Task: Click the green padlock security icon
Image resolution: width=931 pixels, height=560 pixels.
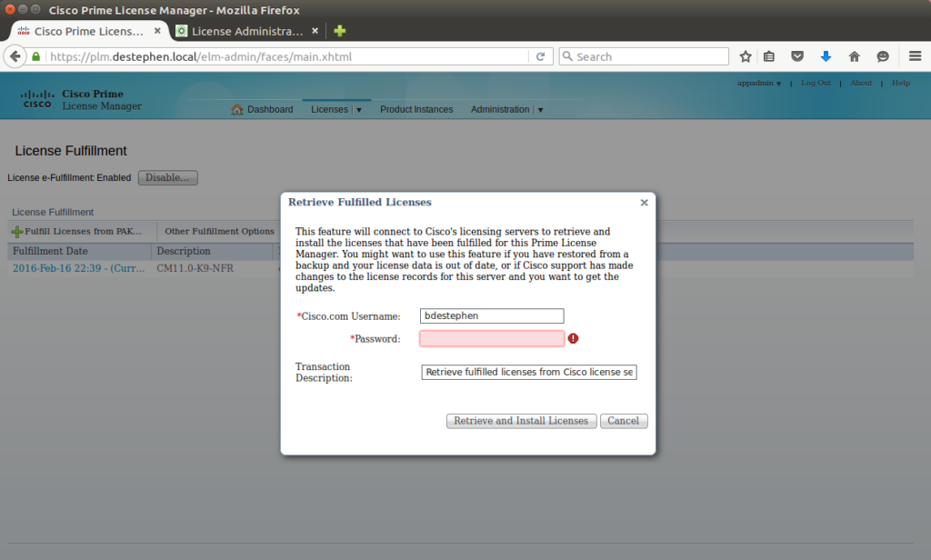Action: click(x=36, y=57)
